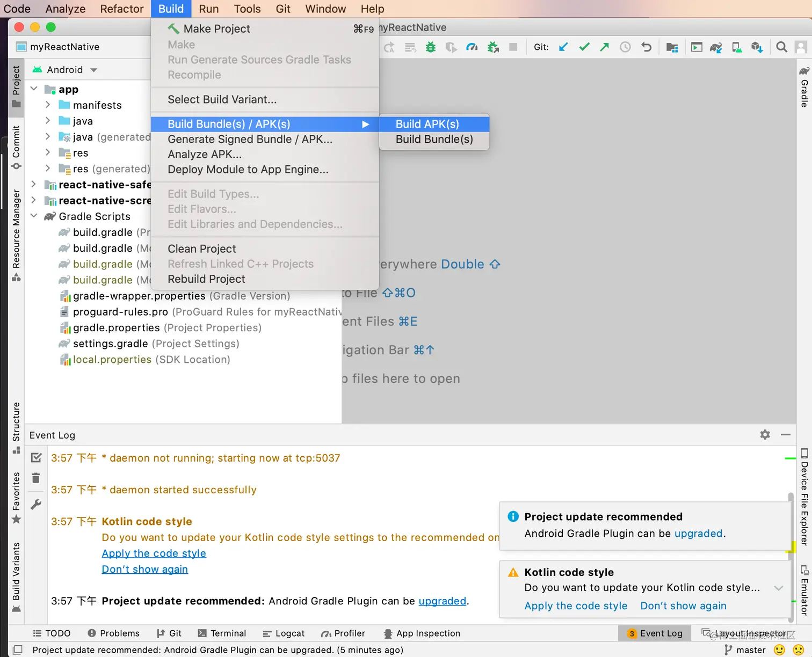Click Apply Changes and Restart Activity icon
Viewport: 812px width, 657px height.
389,47
